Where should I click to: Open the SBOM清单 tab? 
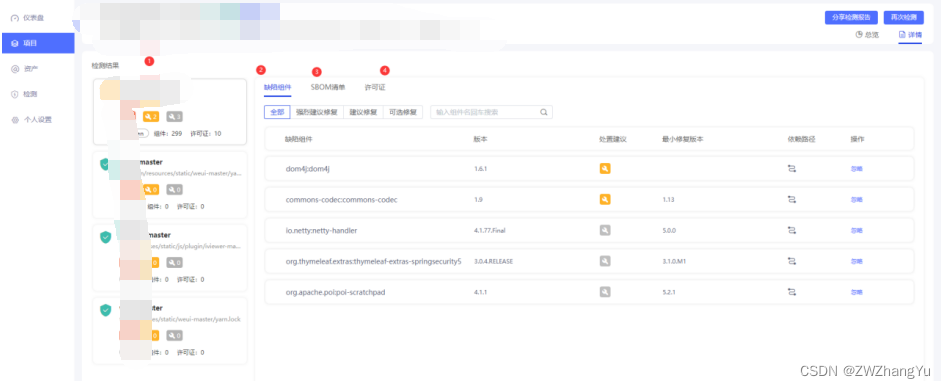328,87
